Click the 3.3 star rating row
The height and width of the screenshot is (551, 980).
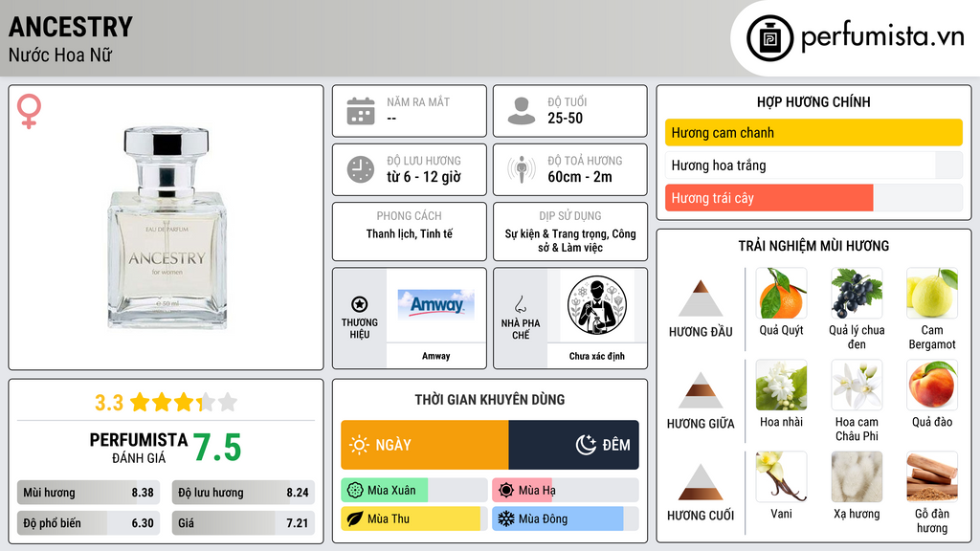pyautogui.click(x=166, y=403)
